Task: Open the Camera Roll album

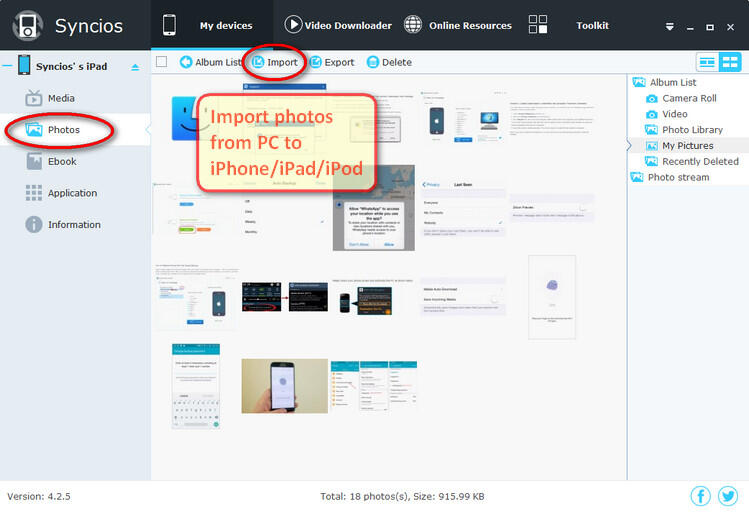Action: tap(689, 98)
